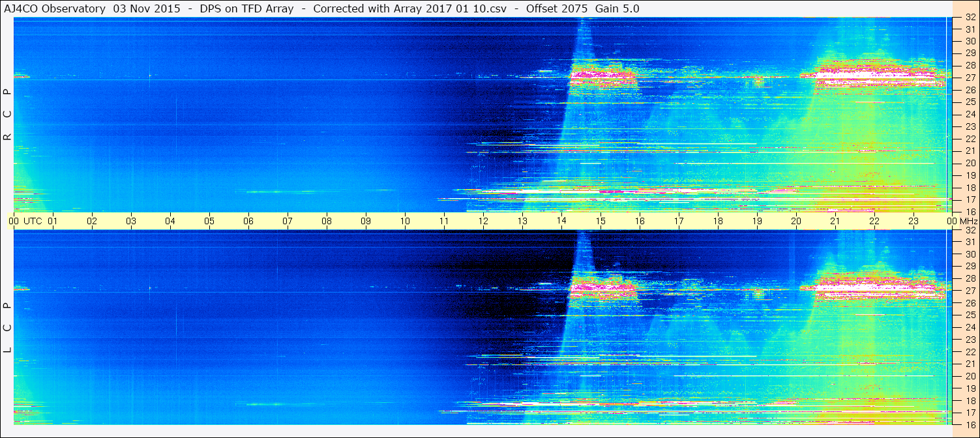Click the 21 hour time marker
Screen dimensions: 980x438
coord(835,221)
